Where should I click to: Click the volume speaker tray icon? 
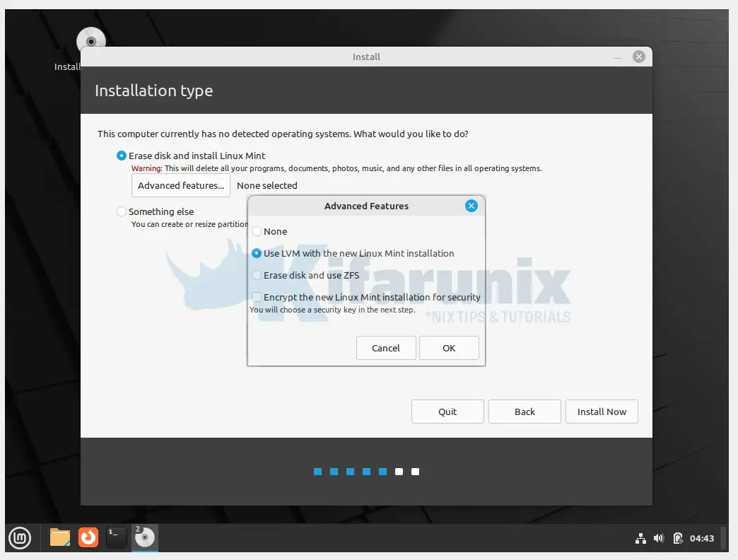point(658,538)
